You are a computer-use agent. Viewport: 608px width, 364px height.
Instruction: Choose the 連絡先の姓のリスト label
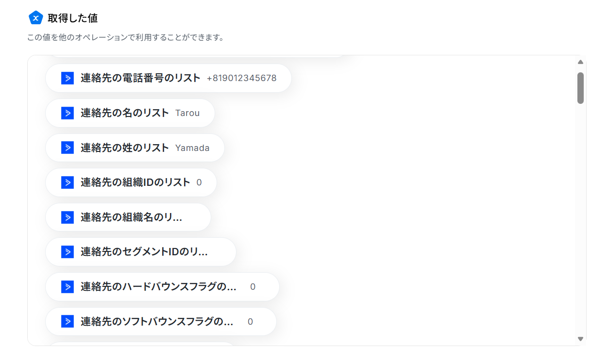click(x=125, y=148)
